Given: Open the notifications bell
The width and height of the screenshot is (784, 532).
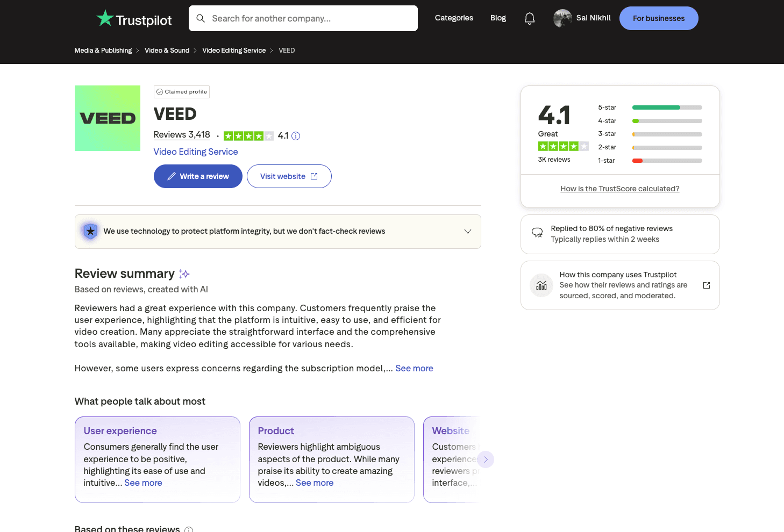Looking at the screenshot, I should click(x=530, y=18).
